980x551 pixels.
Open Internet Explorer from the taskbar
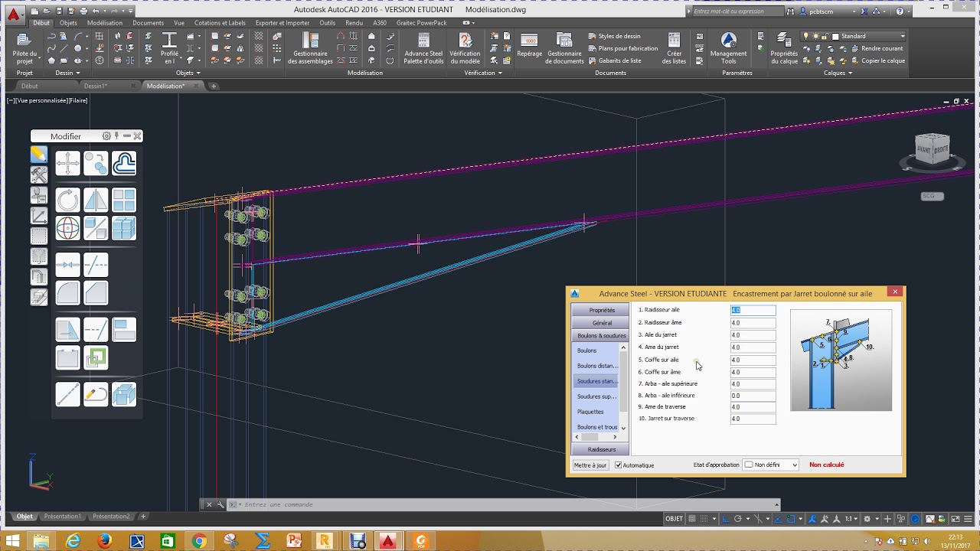pos(73,541)
